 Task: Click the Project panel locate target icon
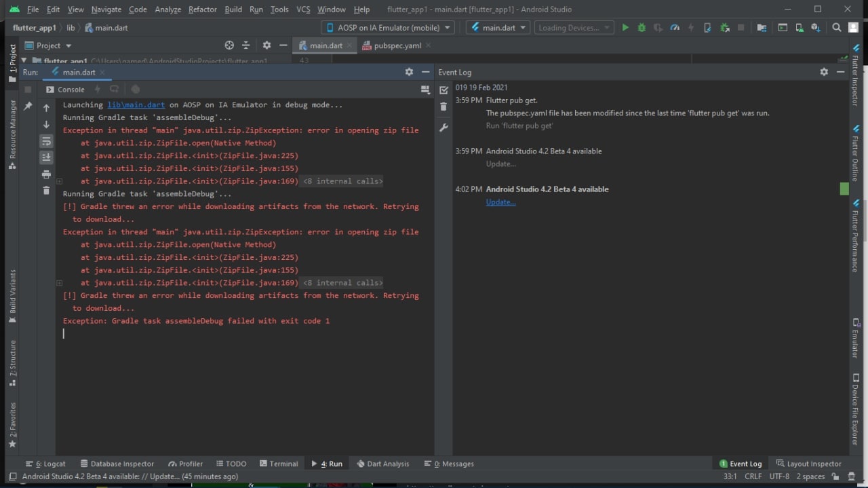229,45
